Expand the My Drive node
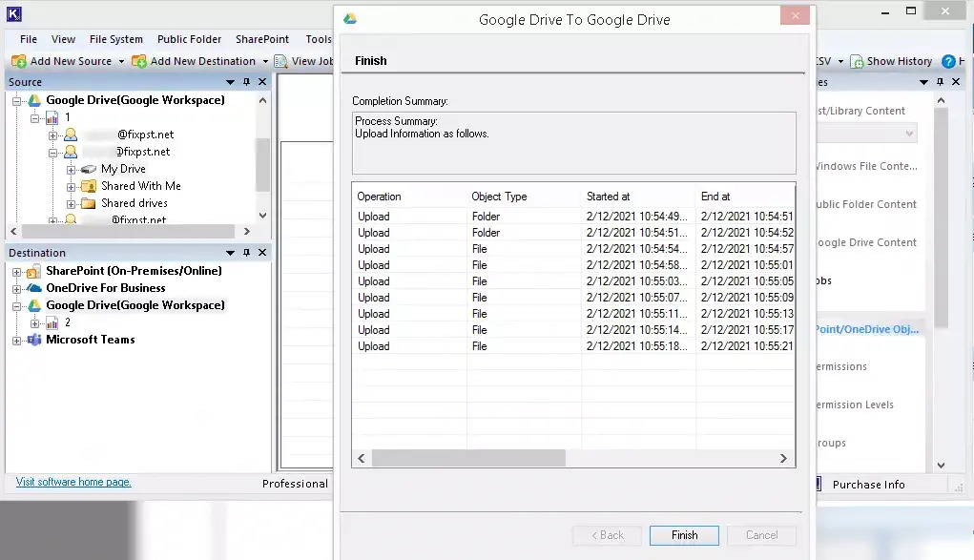 tap(71, 170)
